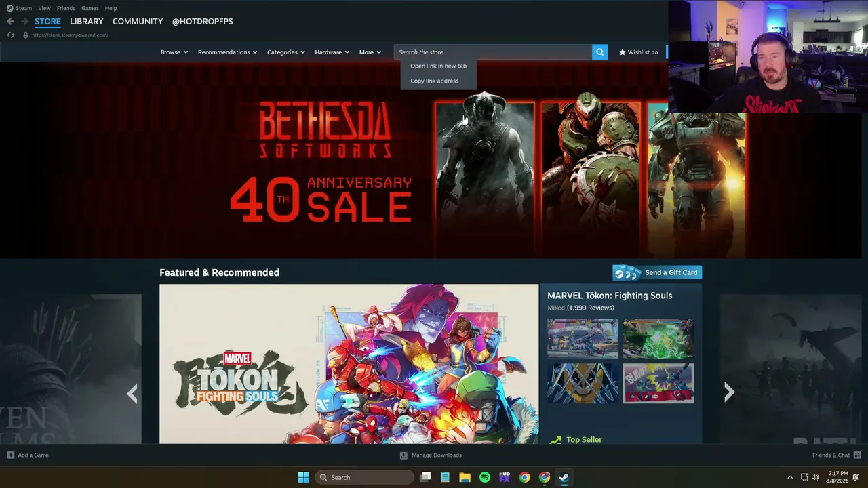Open Spotify from the taskbar
This screenshot has width=868, height=488.
(485, 477)
